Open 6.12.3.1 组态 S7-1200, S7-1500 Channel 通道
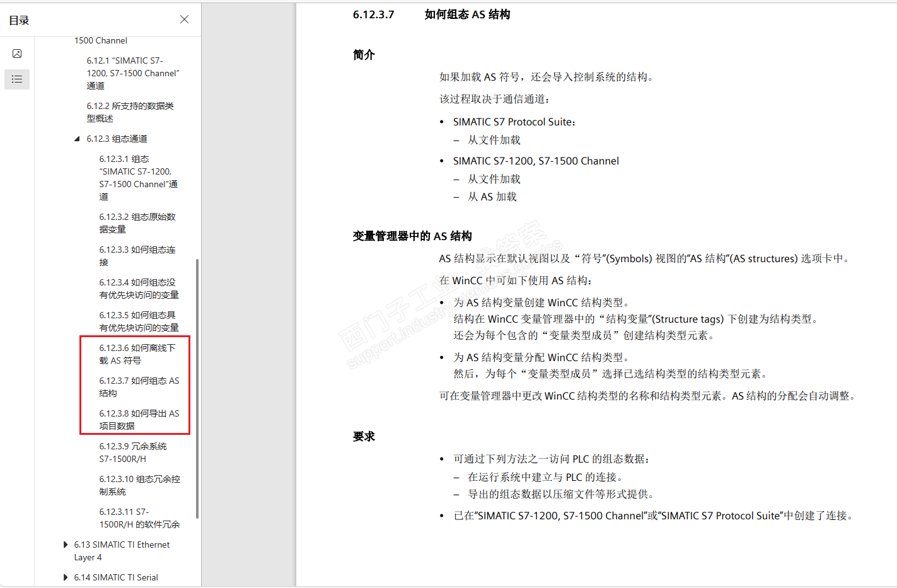The width and height of the screenshot is (897, 588). [x=139, y=178]
